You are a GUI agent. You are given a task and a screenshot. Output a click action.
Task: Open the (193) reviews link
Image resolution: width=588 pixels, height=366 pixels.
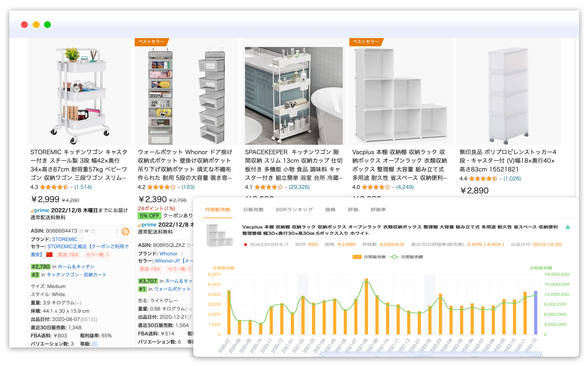(188, 187)
